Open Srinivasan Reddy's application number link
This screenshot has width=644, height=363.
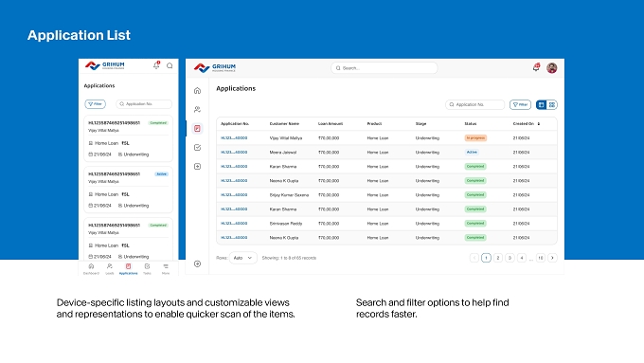(x=234, y=224)
